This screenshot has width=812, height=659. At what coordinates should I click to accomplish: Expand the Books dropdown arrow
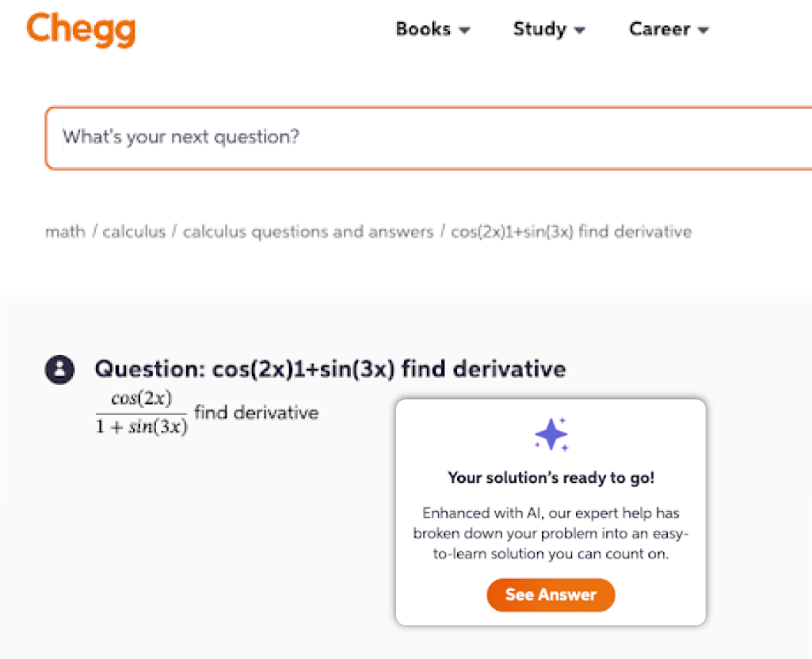coord(465,31)
